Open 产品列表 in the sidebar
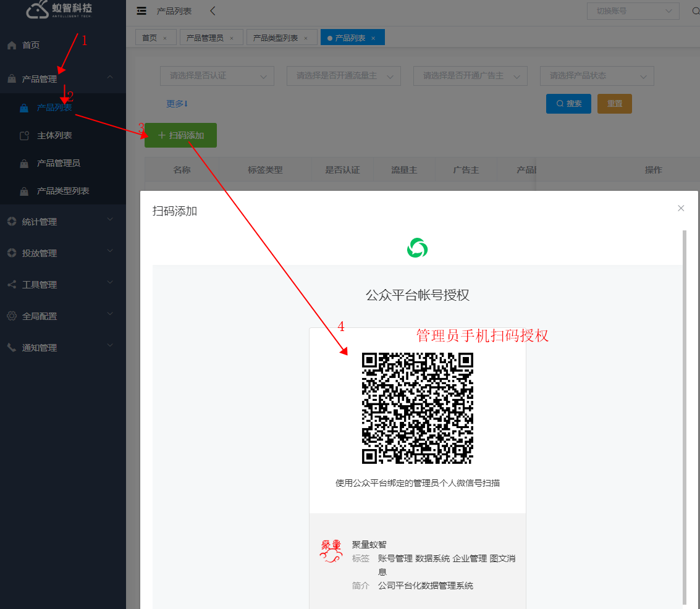The height and width of the screenshot is (609, 700). click(x=63, y=107)
